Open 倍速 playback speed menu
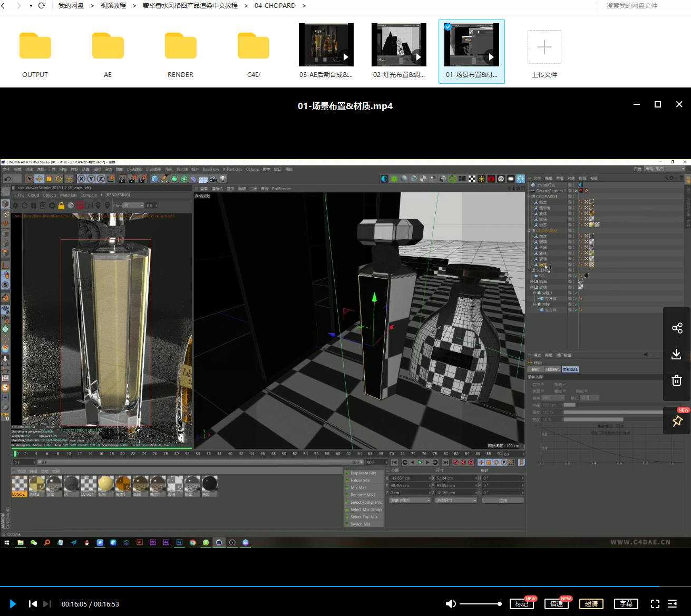691x616 pixels. pos(556,604)
